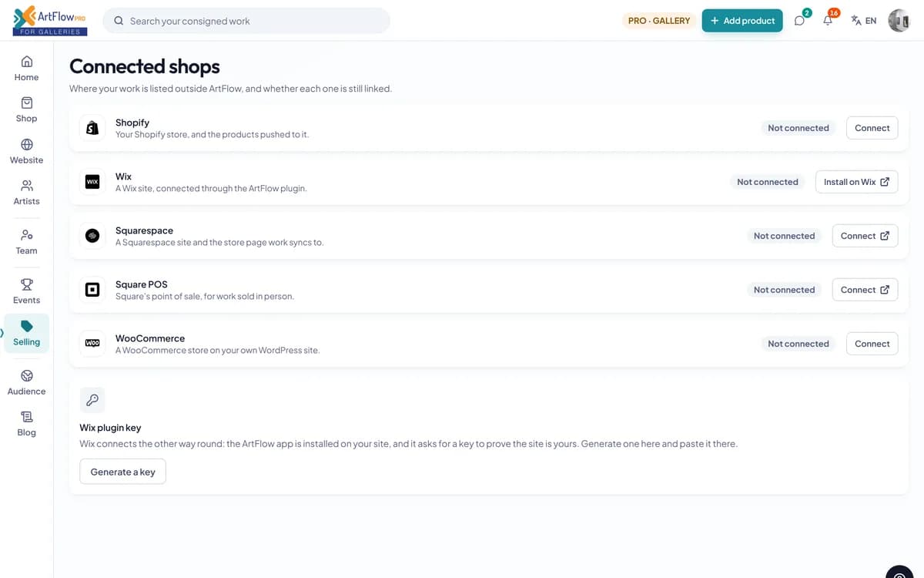The width and height of the screenshot is (924, 578).
Task: Click the ArtFlow Pro logo
Action: point(50,20)
